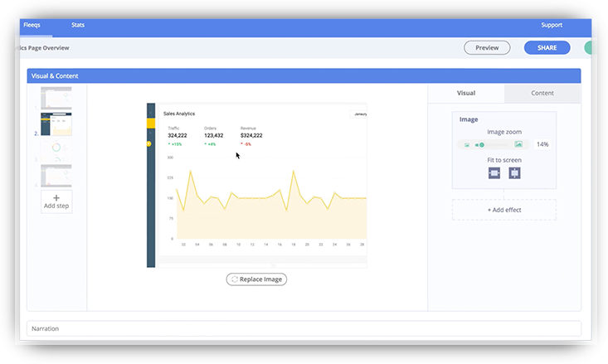Click the fit-to-width icon under Fit to screen
608x364 pixels.
coord(494,173)
